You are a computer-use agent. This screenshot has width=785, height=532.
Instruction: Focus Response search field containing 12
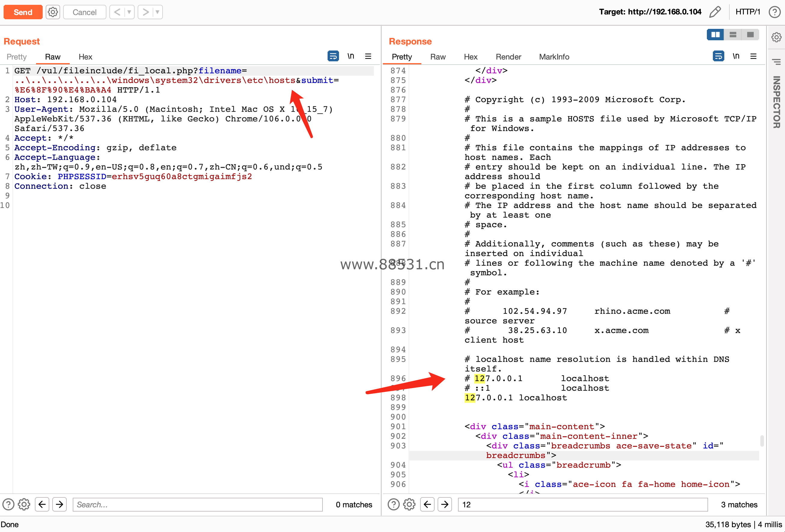click(583, 504)
